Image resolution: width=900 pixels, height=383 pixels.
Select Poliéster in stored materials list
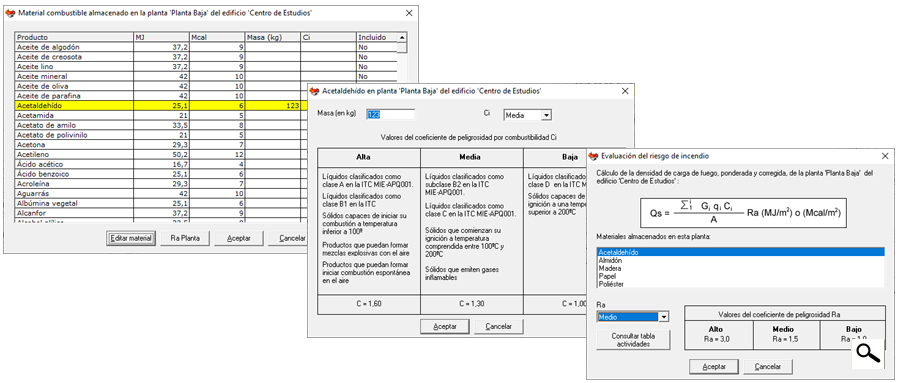pos(740,284)
